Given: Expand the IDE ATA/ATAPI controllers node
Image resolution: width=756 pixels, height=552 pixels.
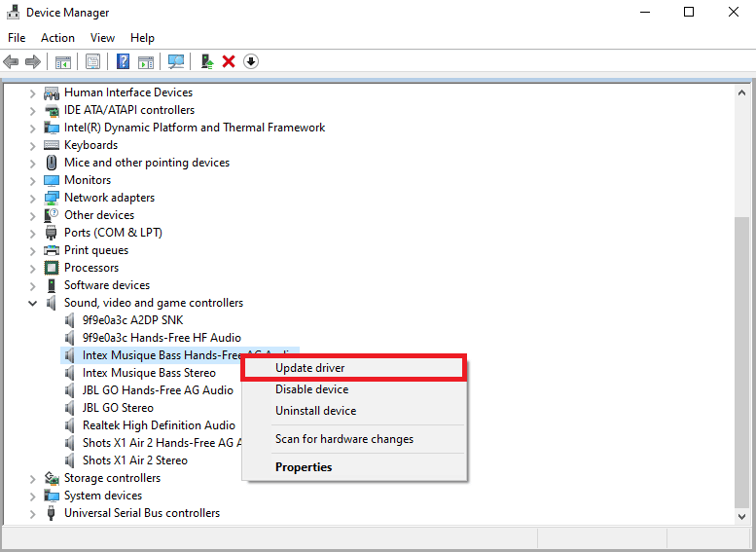Looking at the screenshot, I should (x=33, y=111).
